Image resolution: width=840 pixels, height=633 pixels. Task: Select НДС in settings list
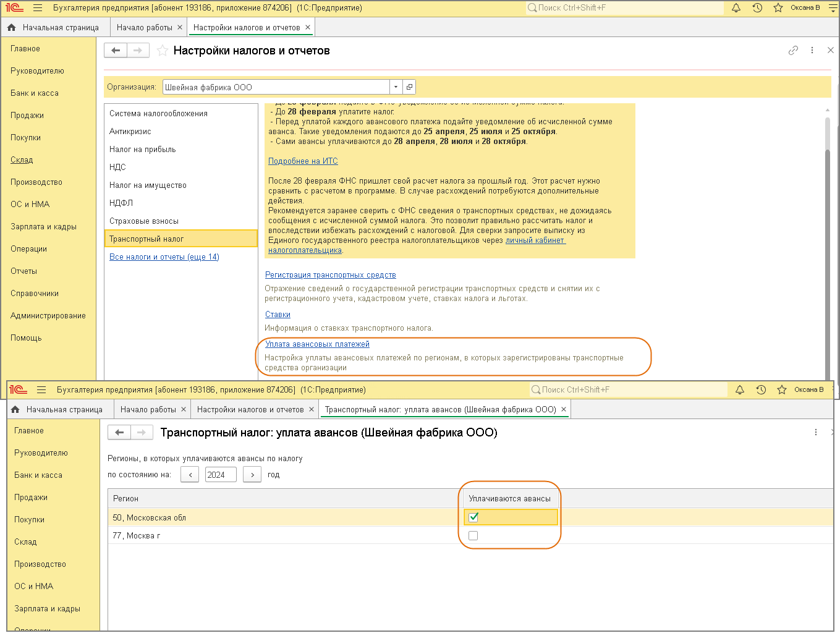tap(181, 168)
